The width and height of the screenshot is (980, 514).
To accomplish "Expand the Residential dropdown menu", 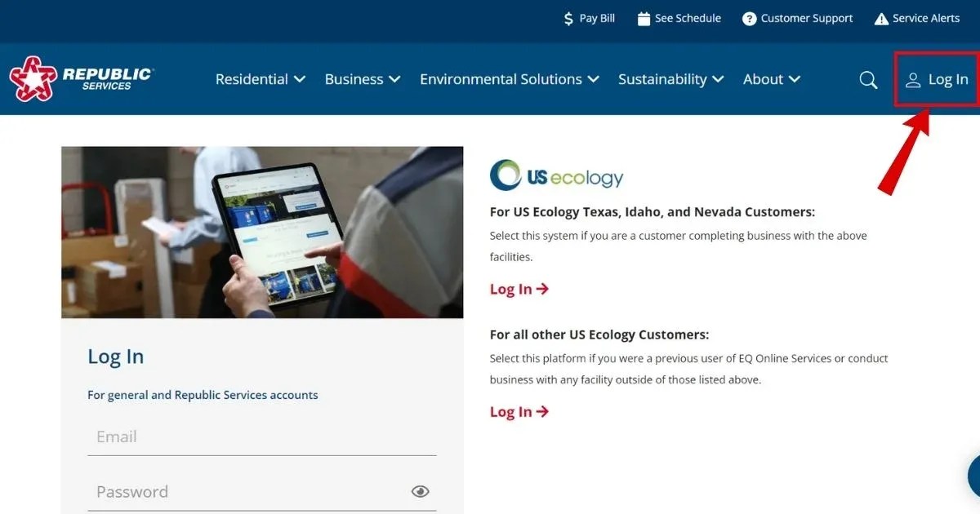I will (260, 79).
